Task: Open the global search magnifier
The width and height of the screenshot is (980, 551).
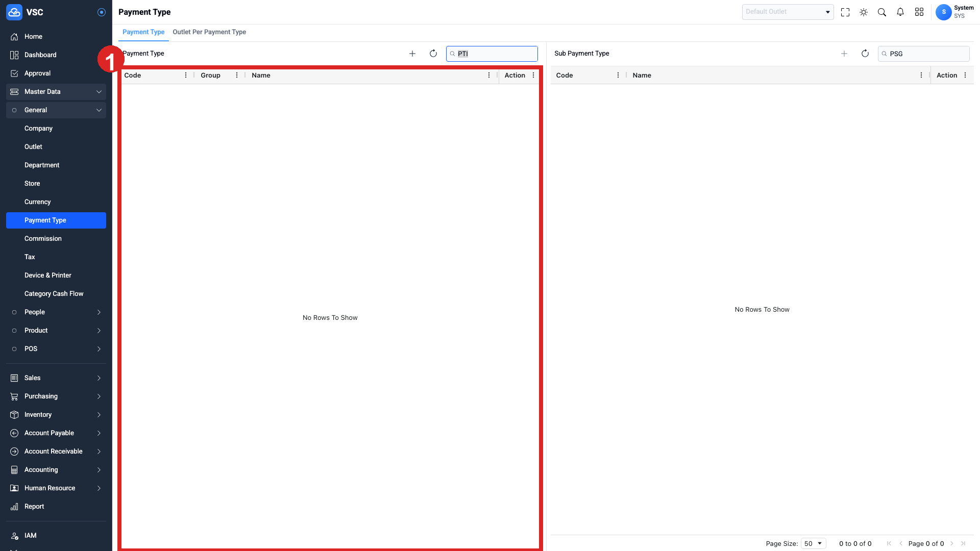Action: point(882,12)
